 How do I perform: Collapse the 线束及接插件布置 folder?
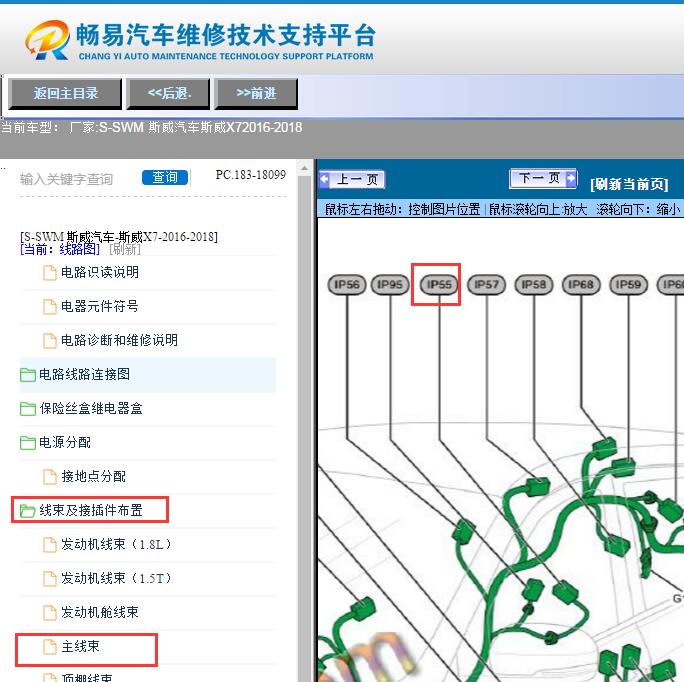point(91,511)
